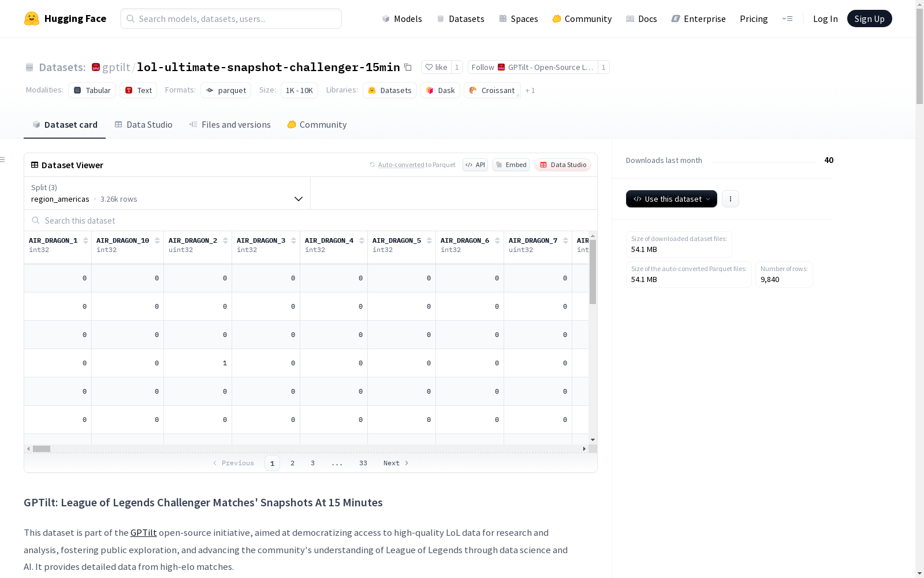
Task: Select the parquet format tag
Action: [226, 90]
